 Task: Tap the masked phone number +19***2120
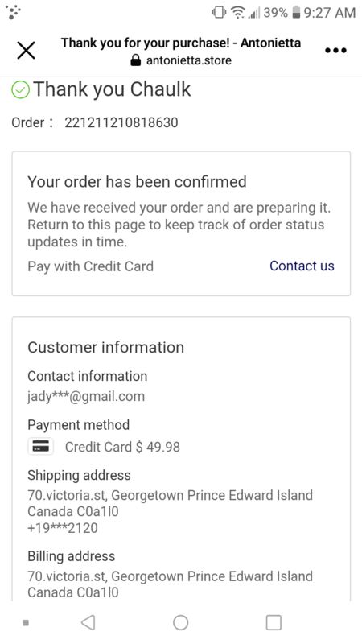(x=63, y=528)
